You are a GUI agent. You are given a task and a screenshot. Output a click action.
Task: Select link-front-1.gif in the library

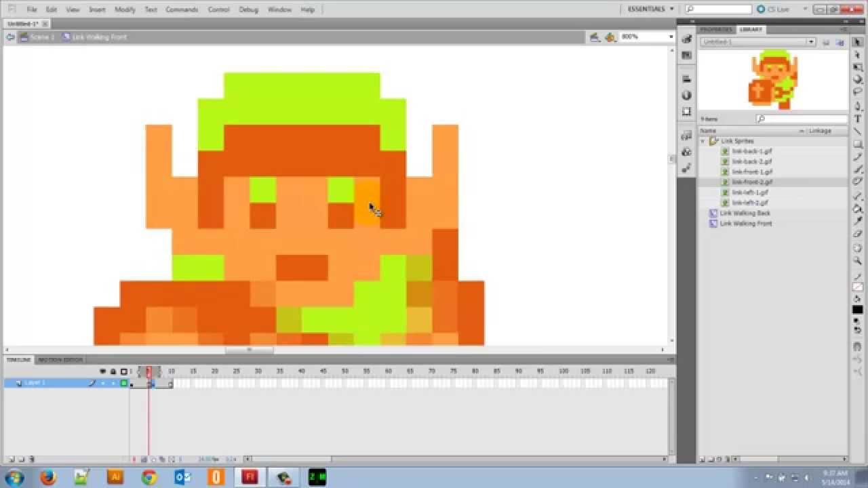tap(751, 171)
